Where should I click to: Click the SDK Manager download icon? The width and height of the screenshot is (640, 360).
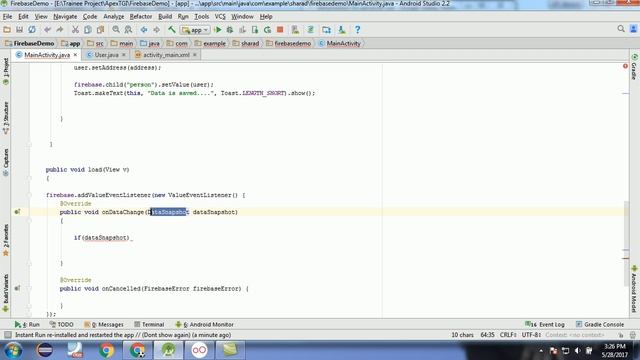tap(342, 30)
